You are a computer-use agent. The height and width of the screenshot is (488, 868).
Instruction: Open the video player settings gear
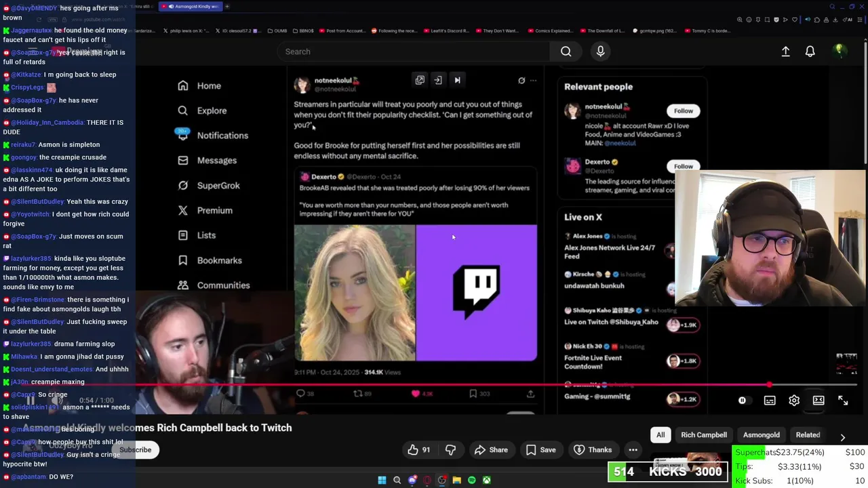coord(794,401)
